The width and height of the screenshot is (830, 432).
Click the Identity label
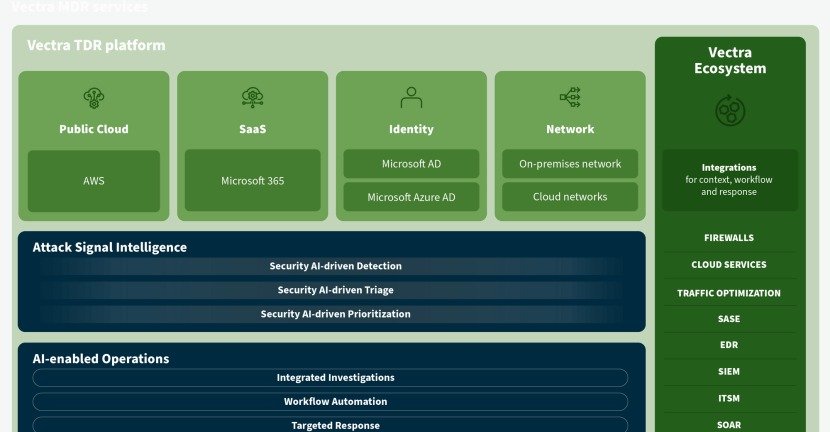coord(411,129)
